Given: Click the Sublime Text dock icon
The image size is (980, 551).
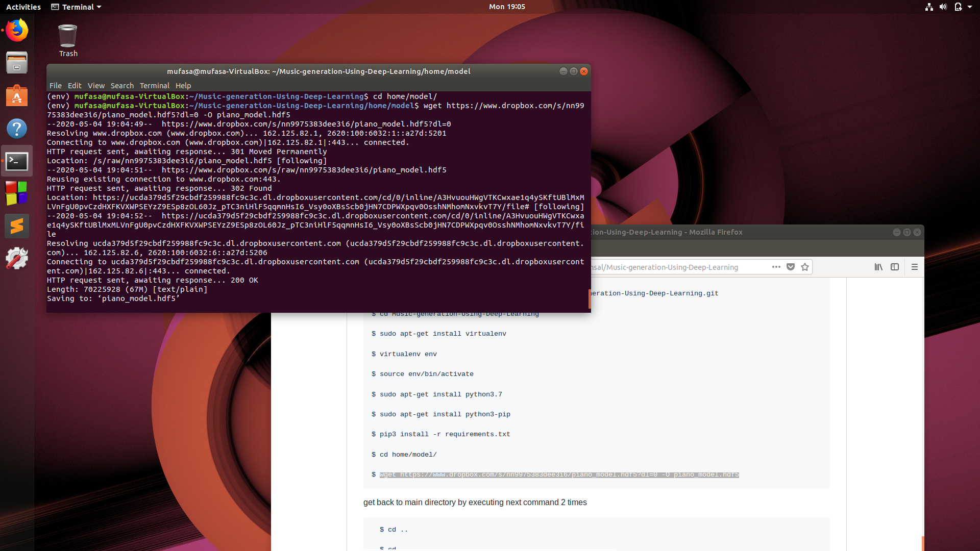Looking at the screenshot, I should click(17, 226).
